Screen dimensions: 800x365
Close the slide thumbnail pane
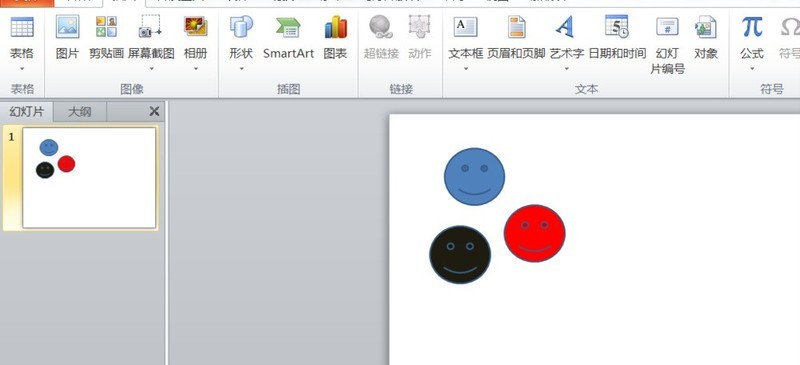154,111
